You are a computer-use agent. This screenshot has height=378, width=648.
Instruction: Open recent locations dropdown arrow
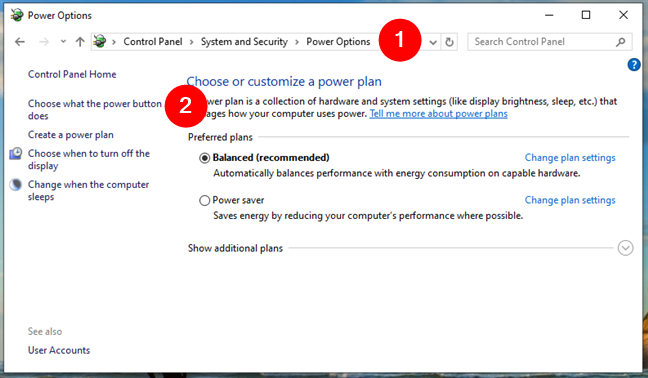[x=63, y=41]
